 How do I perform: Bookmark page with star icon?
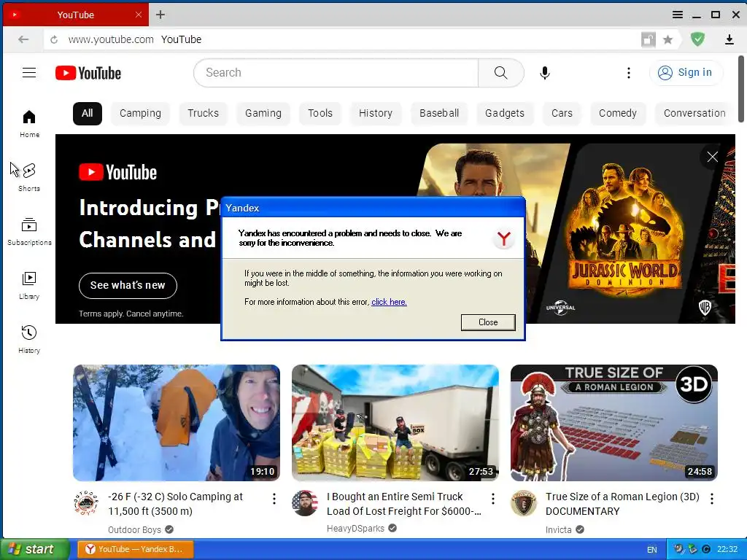point(667,39)
